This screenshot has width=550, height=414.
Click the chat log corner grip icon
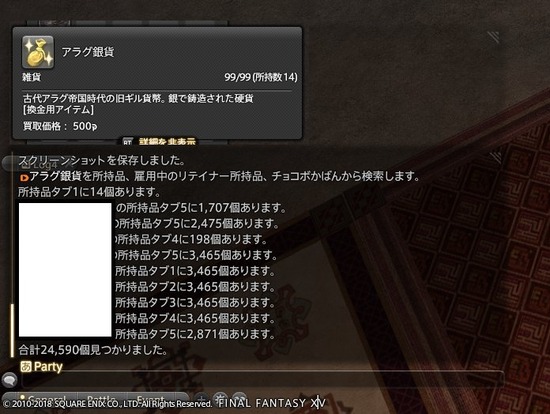(x=495, y=158)
